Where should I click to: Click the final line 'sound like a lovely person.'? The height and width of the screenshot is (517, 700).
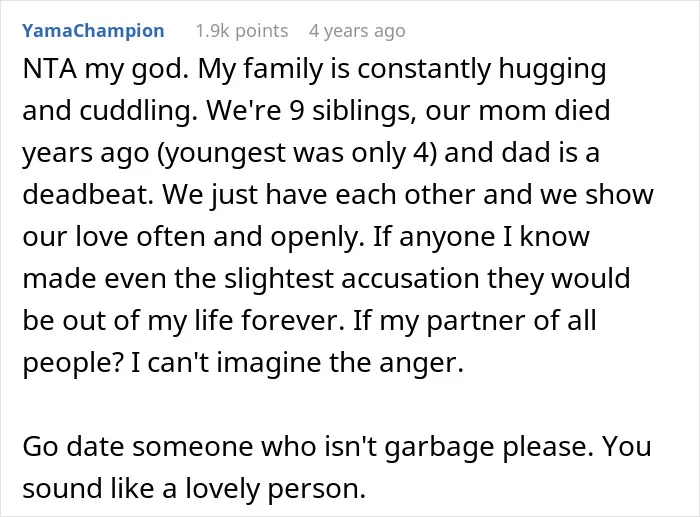point(194,488)
